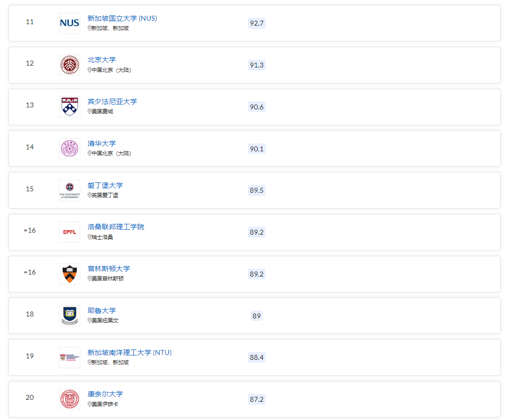Open the 新加坡国立大学 (NUS) link
Image resolution: width=507 pixels, height=420 pixels.
coord(122,18)
